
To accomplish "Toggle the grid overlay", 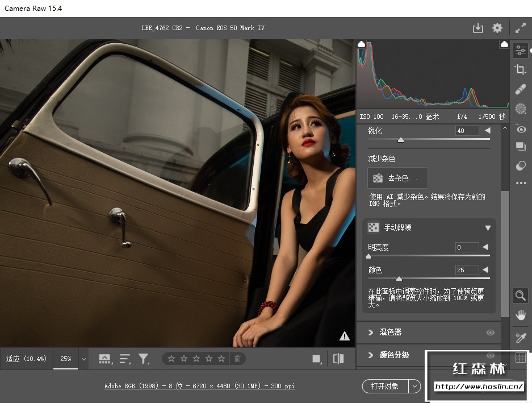I will tap(520, 358).
